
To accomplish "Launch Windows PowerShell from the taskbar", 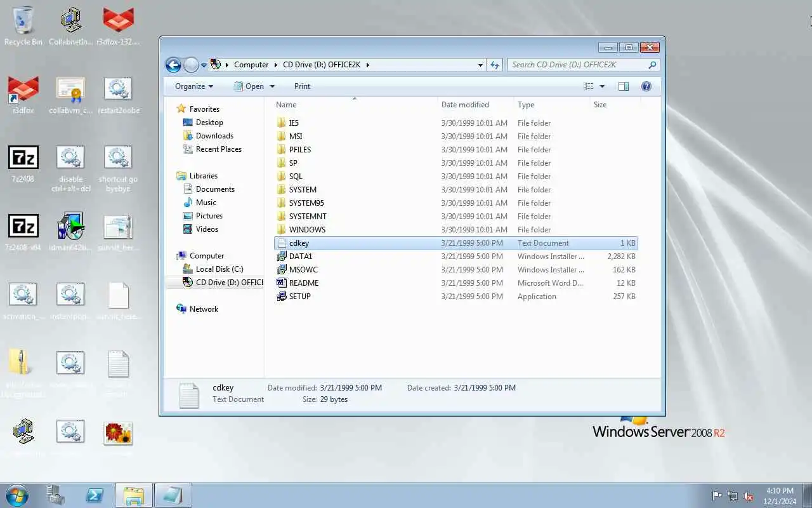I will coord(95,495).
